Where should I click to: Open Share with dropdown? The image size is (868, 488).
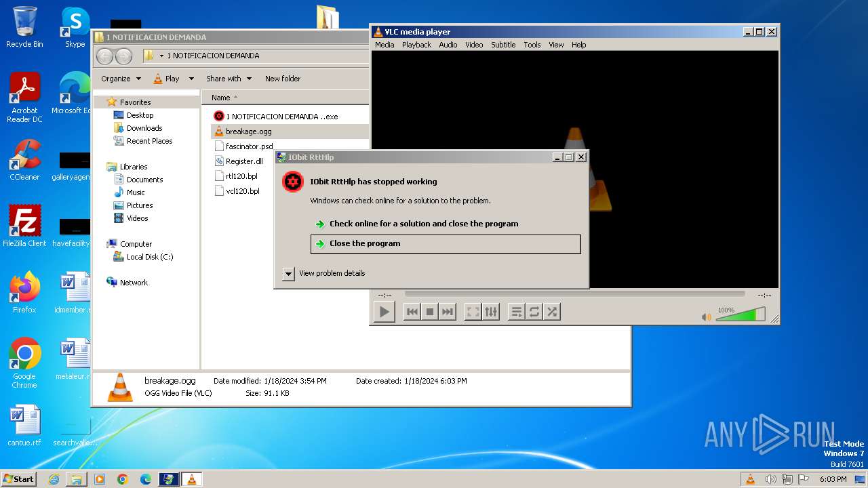click(x=229, y=79)
